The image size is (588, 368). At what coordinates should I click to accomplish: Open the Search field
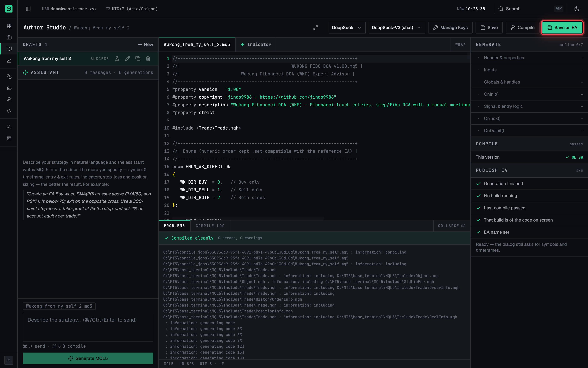point(530,9)
